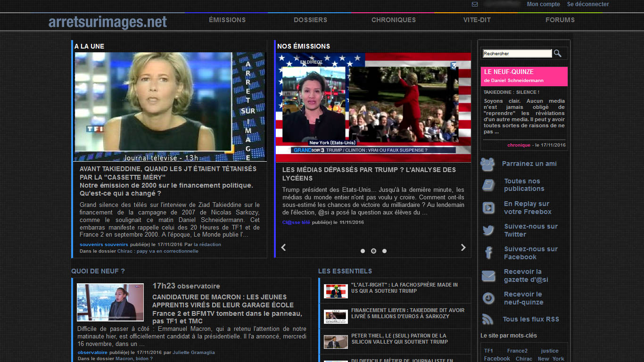Click Toutes nos publications link
Screen dimensions: 644x362
coord(524,185)
